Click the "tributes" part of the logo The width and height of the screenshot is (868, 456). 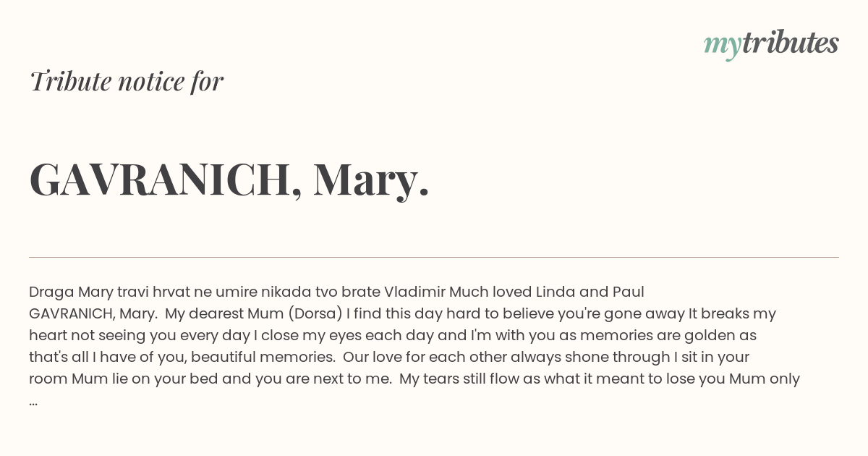click(790, 43)
